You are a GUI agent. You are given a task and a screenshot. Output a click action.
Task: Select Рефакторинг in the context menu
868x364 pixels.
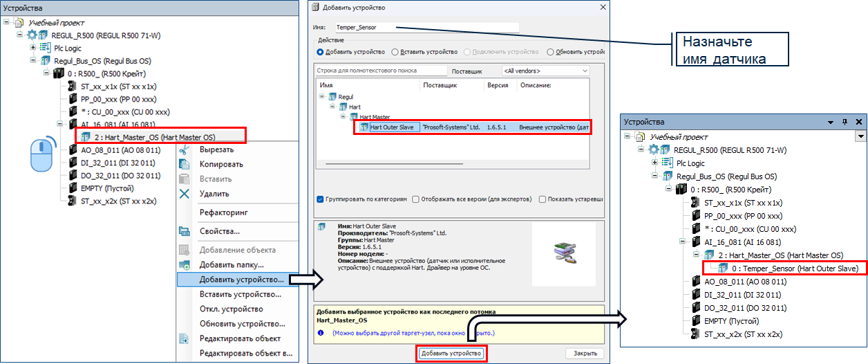click(223, 212)
